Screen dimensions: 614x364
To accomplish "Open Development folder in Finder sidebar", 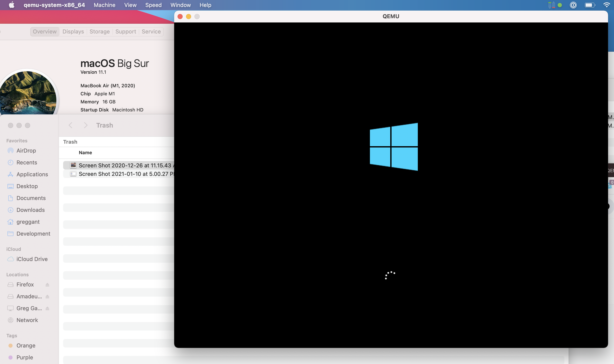I will [x=33, y=233].
